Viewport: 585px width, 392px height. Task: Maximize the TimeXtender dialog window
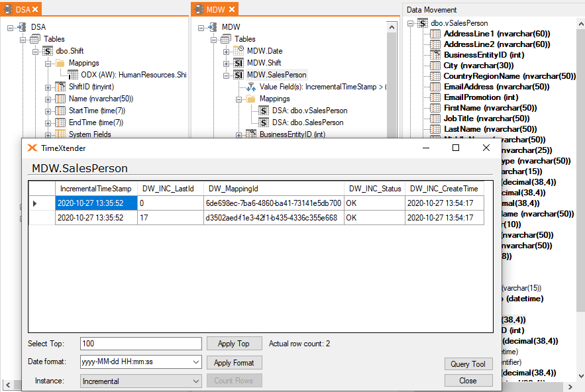coord(456,148)
